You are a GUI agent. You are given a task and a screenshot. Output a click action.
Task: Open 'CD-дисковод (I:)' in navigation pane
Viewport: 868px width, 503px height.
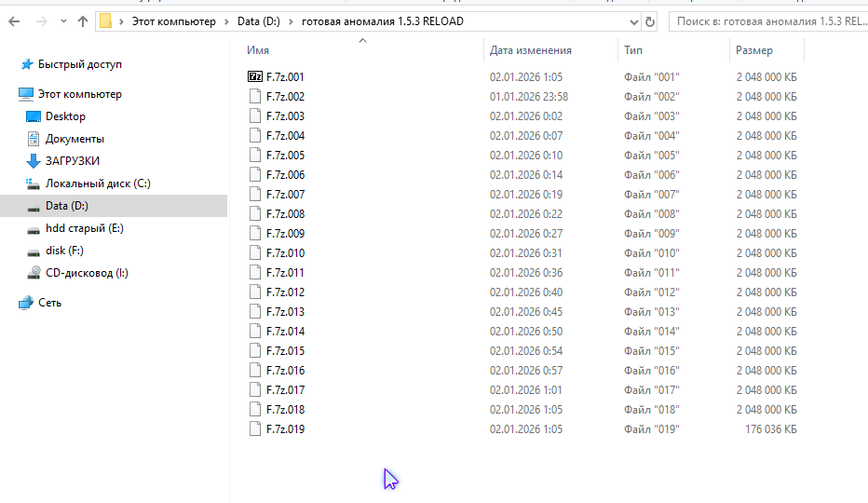point(87,273)
